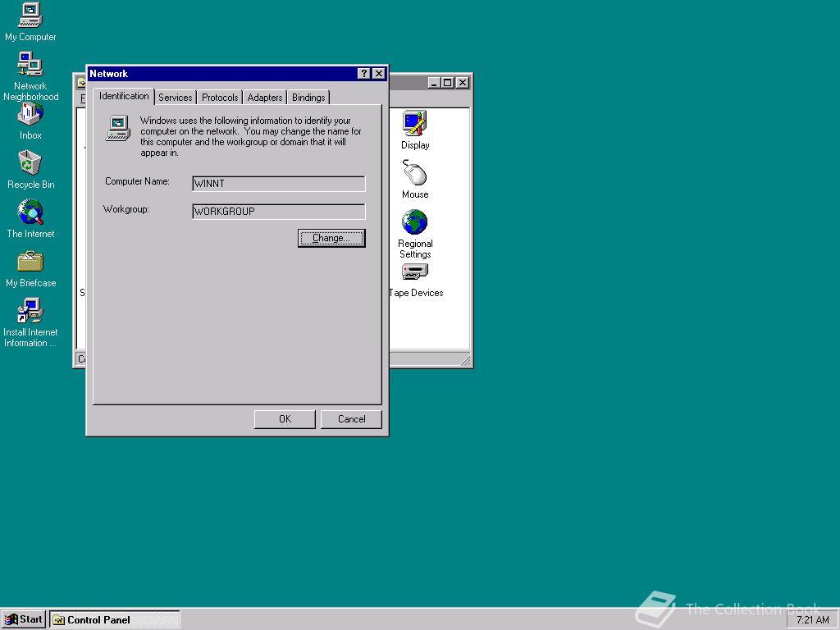The height and width of the screenshot is (630, 840).
Task: Switch to the Services tab
Action: coord(176,98)
